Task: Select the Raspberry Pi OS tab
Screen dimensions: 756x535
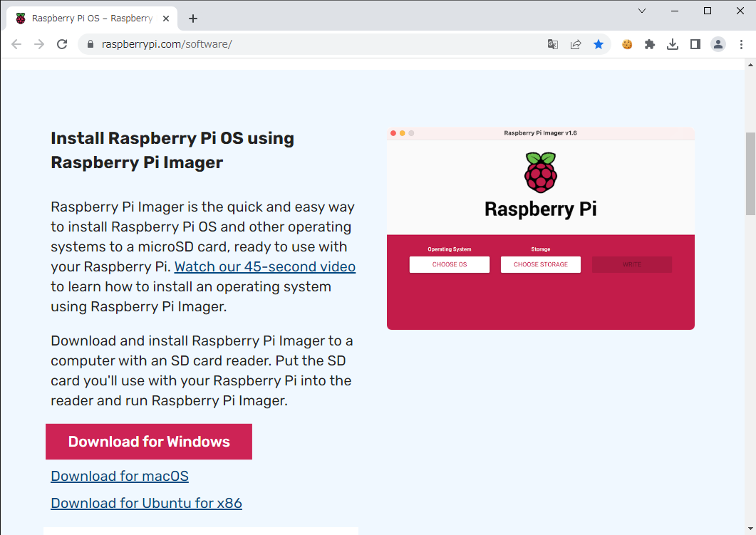Action: pyautogui.click(x=92, y=19)
